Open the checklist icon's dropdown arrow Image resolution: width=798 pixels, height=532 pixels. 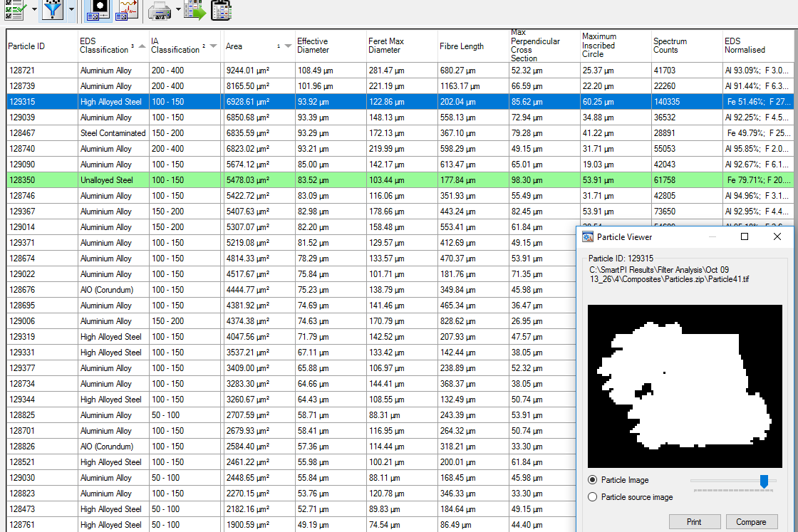pos(34,9)
